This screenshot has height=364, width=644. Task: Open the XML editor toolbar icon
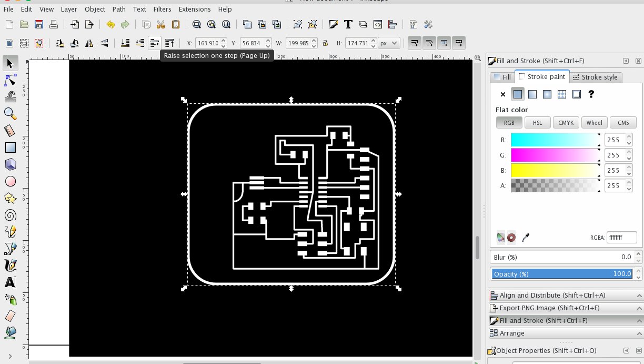(378, 24)
